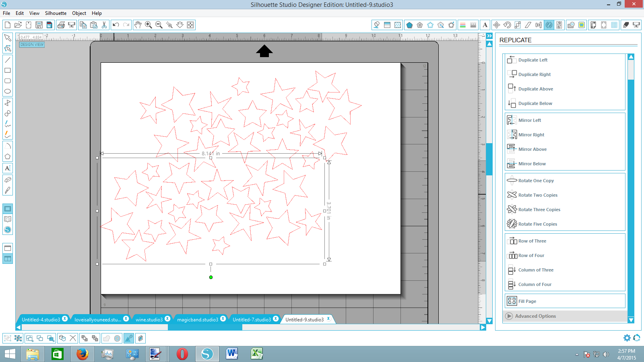Click the Replicate panel scroll-down arrow
Image resolution: width=644 pixels, height=362 pixels.
click(x=631, y=320)
